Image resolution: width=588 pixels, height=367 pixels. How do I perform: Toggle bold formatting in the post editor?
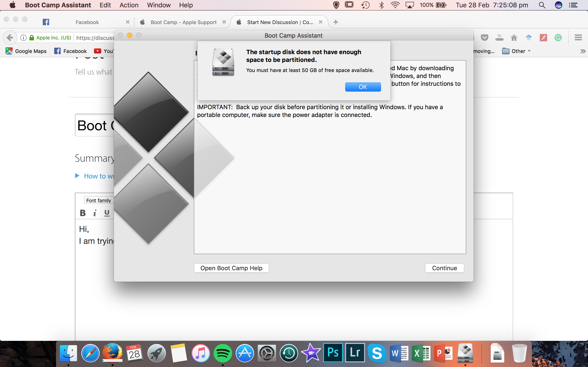(x=82, y=213)
